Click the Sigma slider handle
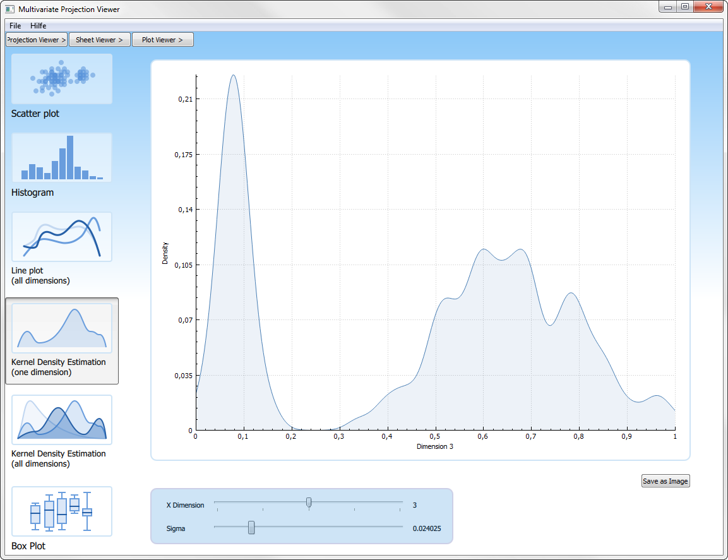 click(x=251, y=527)
